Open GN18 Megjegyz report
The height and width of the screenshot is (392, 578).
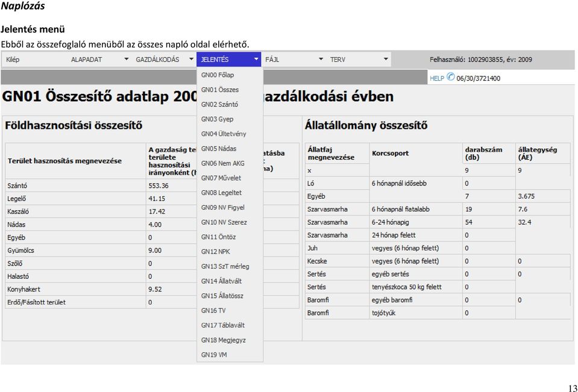click(x=224, y=340)
